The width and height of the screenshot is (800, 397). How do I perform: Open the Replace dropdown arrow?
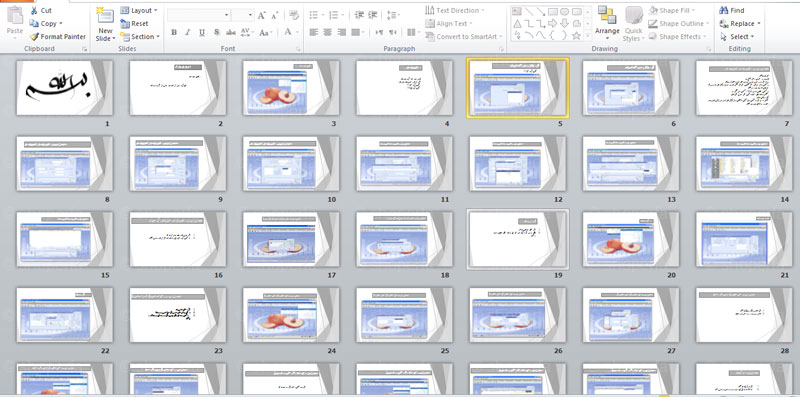pos(759,23)
